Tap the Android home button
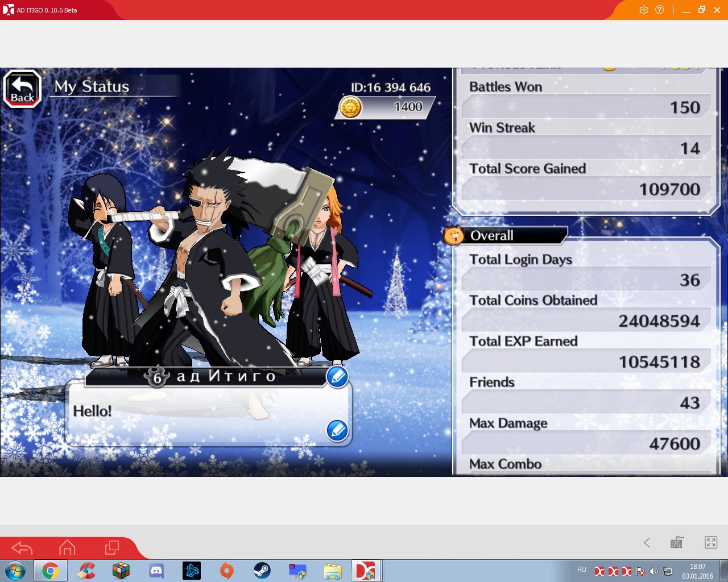Screen dimensions: 728x582 (67, 547)
